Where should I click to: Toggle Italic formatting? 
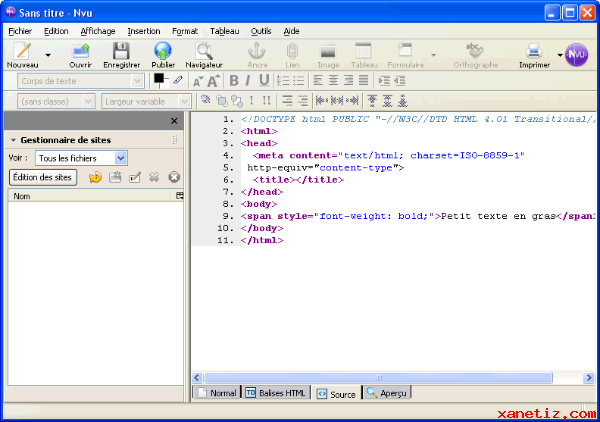click(248, 81)
